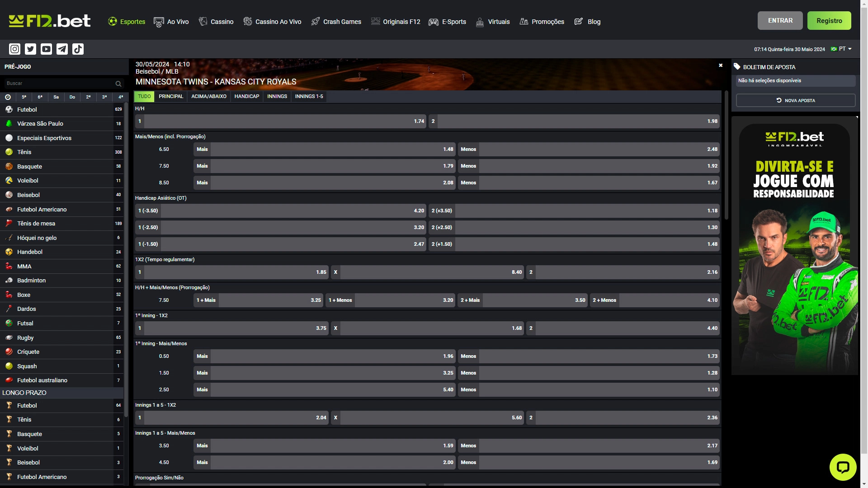Select the Sa day filter
868x488 pixels.
(56, 97)
